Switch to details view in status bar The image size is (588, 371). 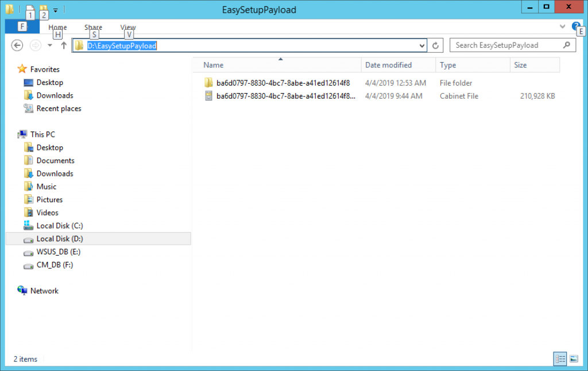tap(560, 358)
